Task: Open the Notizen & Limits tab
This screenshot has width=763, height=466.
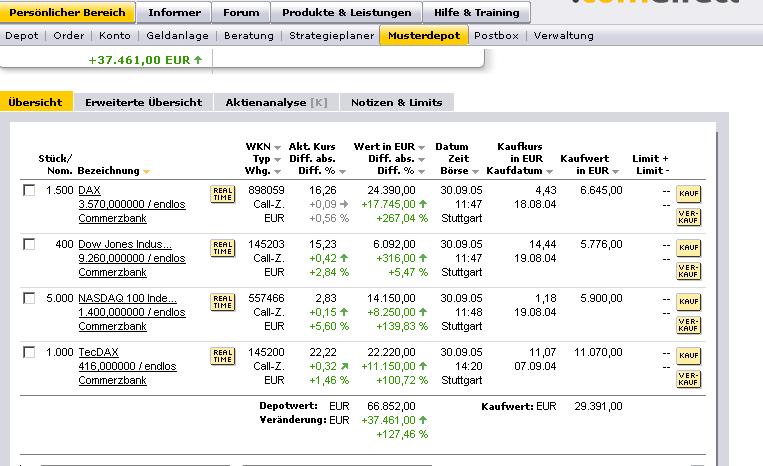Action: [397, 102]
